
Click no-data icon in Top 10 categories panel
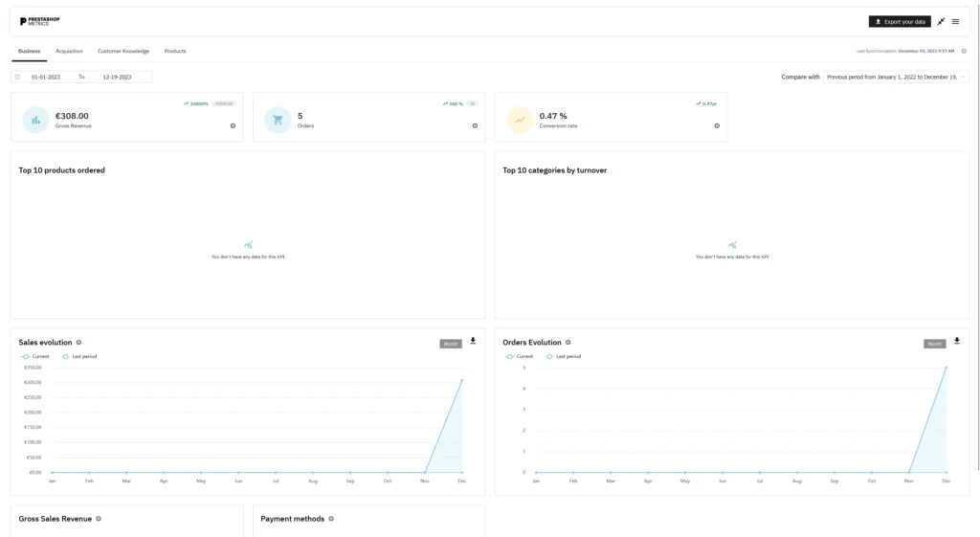pyautogui.click(x=732, y=245)
